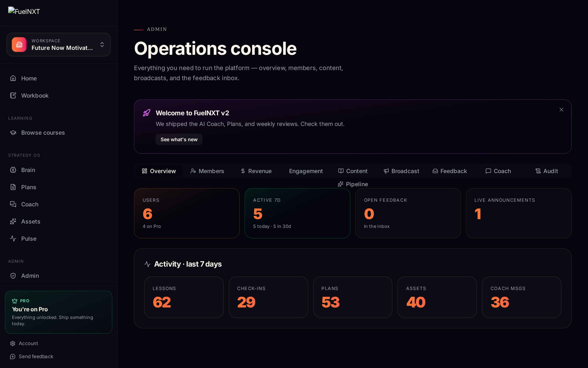This screenshot has height=368, width=588.
Task: Click the Send feedback plus-bubble icon
Action: pyautogui.click(x=13, y=357)
